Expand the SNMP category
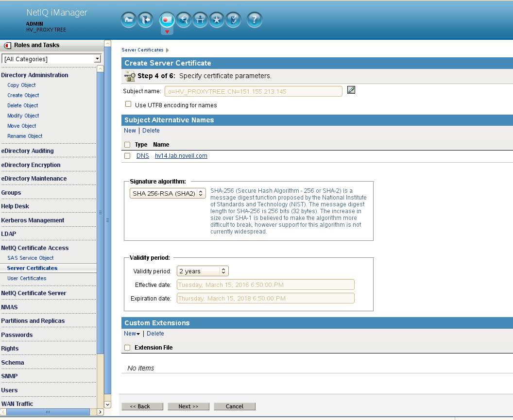The height and width of the screenshot is (420, 513). [x=10, y=376]
